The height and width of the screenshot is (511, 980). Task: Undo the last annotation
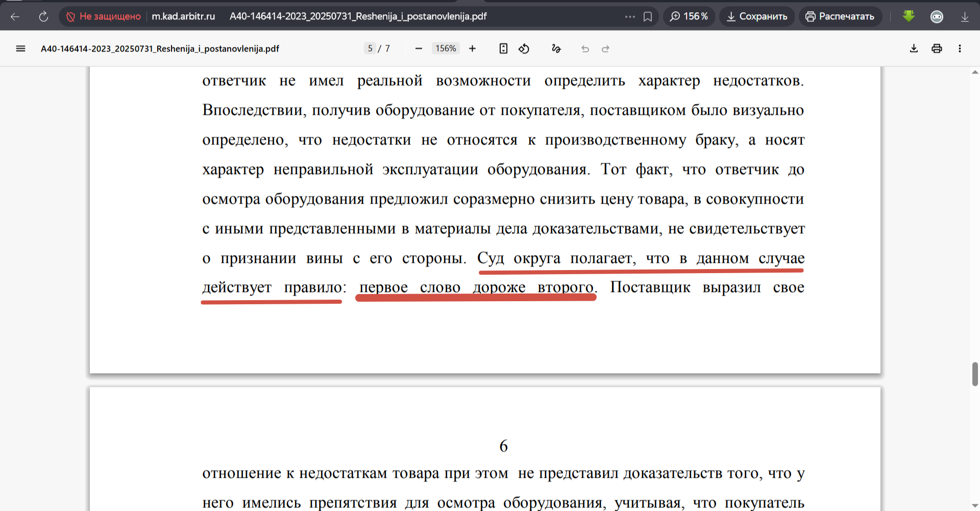[x=585, y=49]
